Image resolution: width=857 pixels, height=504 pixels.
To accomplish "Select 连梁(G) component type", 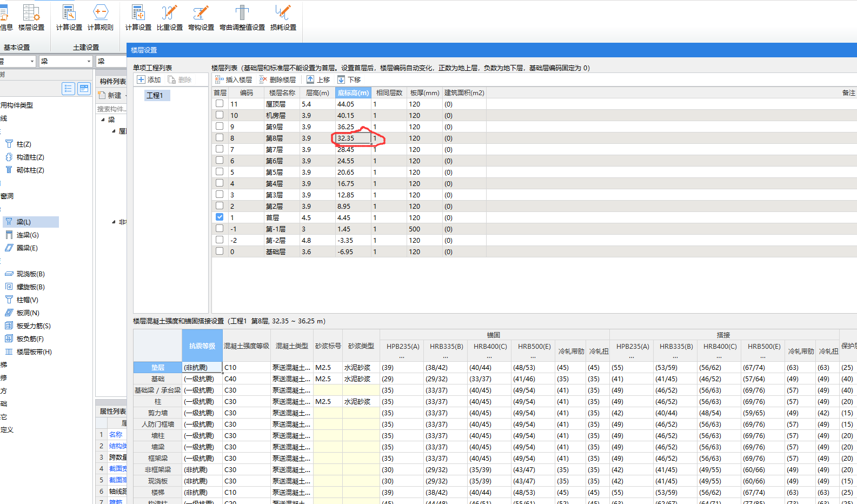I will click(x=22, y=235).
